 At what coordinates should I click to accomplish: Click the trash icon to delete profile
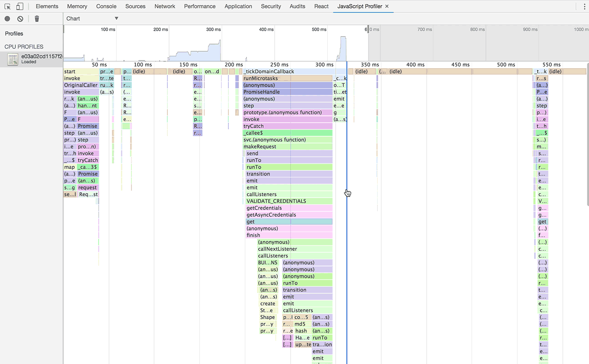tap(37, 18)
